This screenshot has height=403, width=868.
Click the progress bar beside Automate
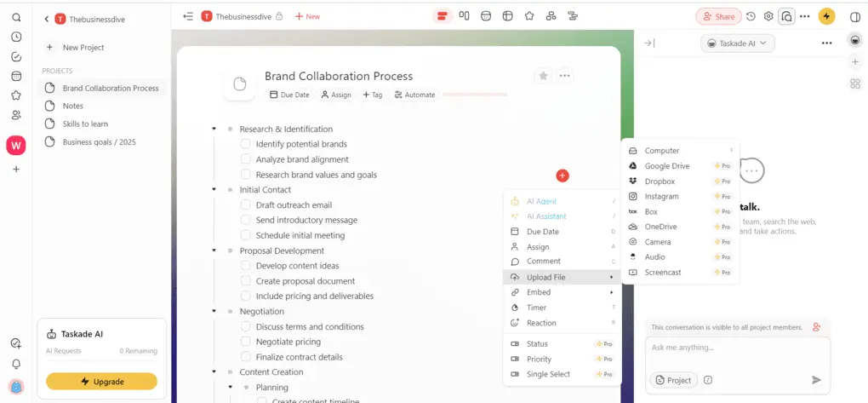coord(475,95)
